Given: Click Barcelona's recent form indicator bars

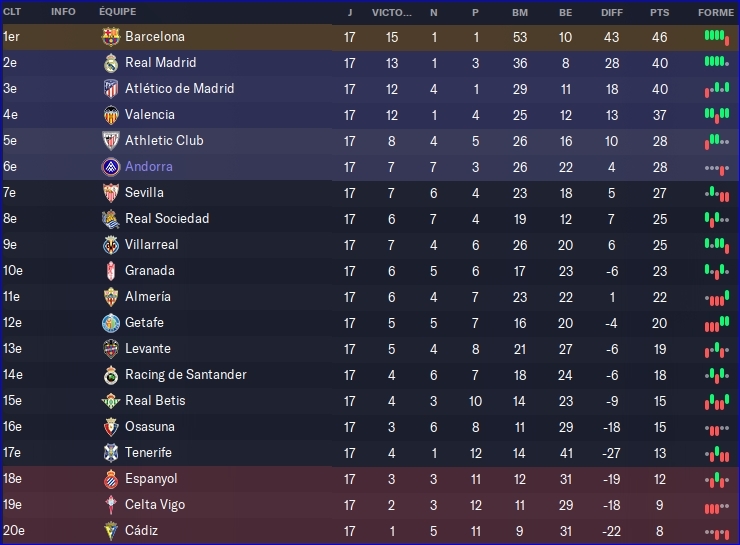Looking at the screenshot, I should [716, 37].
